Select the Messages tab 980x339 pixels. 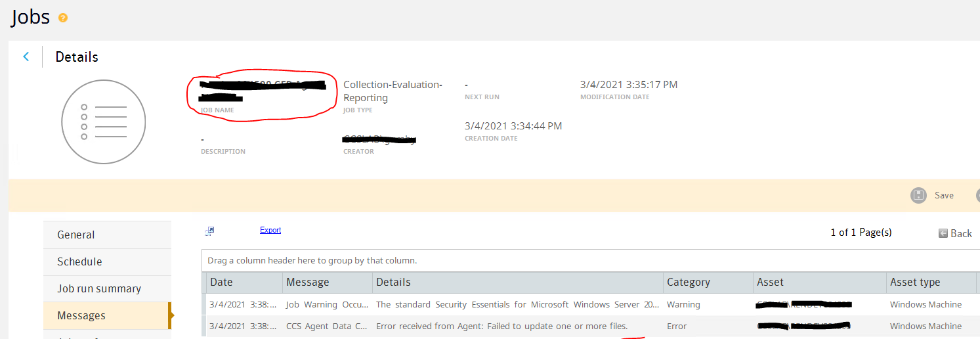tap(81, 315)
